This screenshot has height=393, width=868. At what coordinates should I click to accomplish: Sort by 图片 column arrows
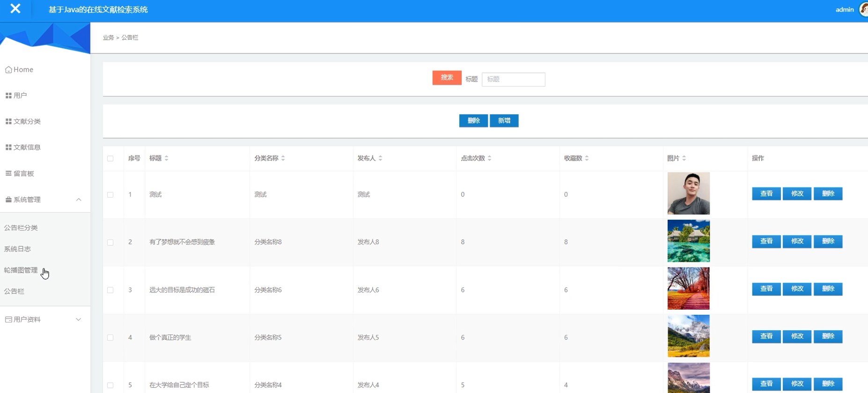(x=684, y=158)
